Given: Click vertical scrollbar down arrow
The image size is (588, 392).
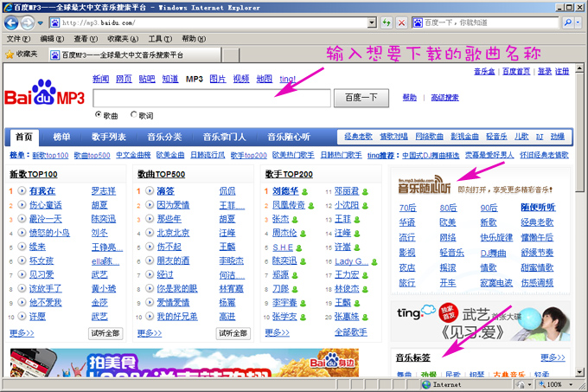Looking at the screenshot, I should [579, 372].
